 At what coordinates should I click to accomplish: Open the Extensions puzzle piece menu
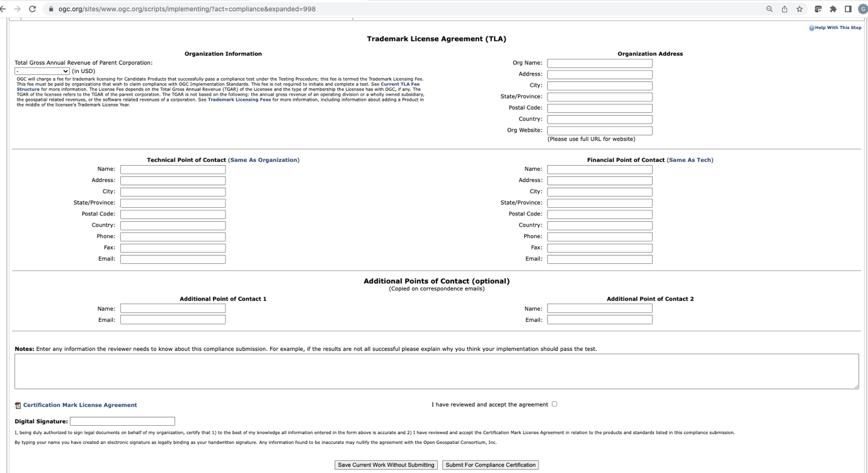pos(833,9)
